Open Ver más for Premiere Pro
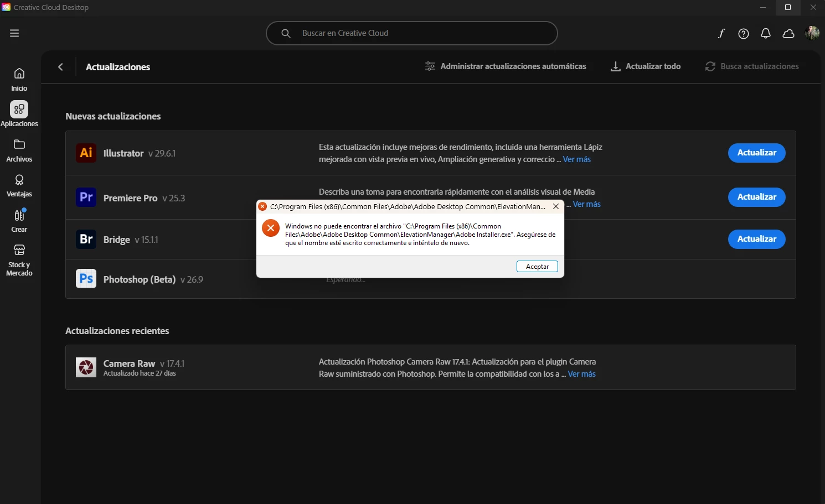 tap(586, 204)
